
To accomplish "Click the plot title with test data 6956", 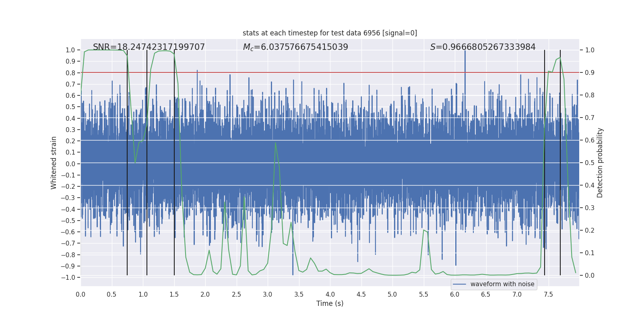I will coord(330,33).
